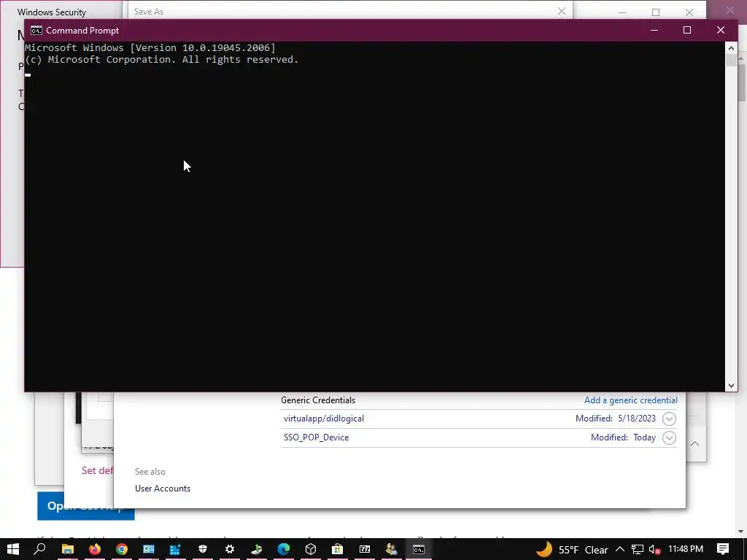Open the Action Center notifications icon
747x560 pixels.
pos(723,549)
